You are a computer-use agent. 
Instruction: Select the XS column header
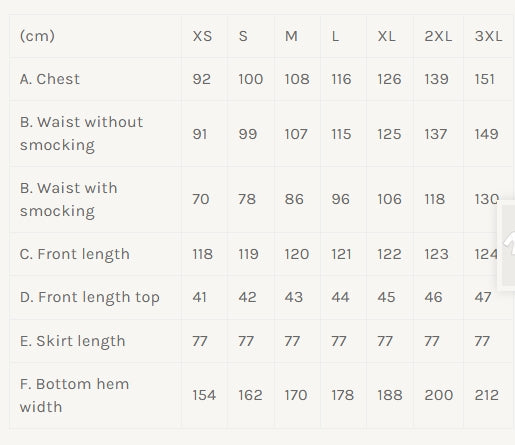202,36
